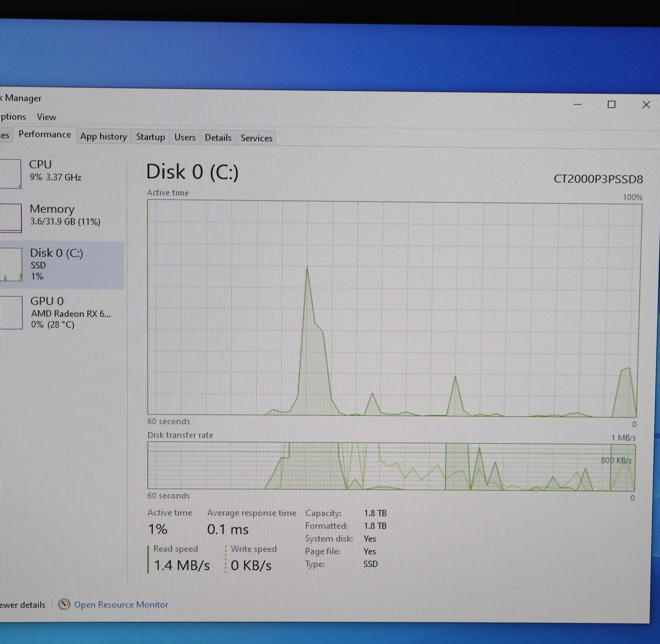The image size is (660, 644).
Task: Click the Disk transfer rate graph
Action: click(391, 466)
